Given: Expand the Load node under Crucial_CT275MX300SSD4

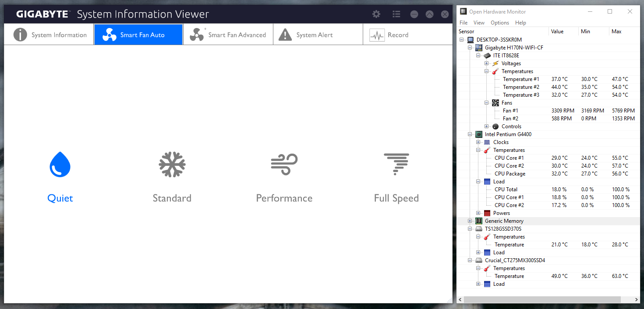Looking at the screenshot, I should 478,284.
